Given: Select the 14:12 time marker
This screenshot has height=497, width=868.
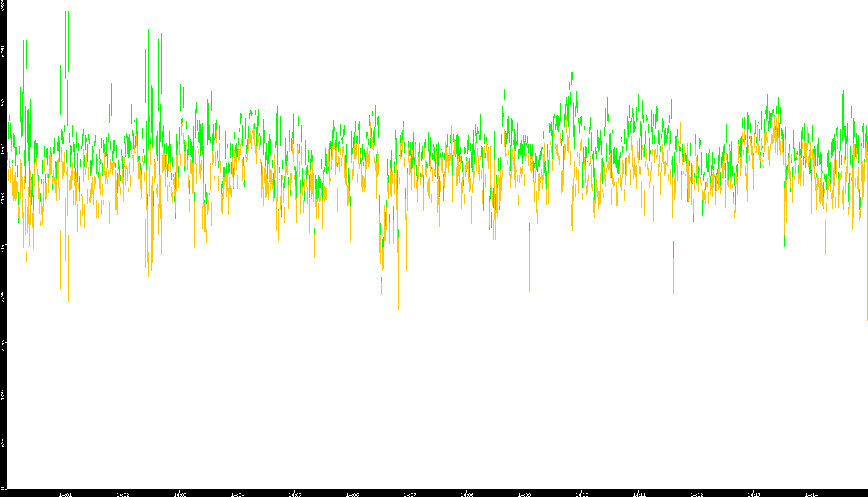Looking at the screenshot, I should pos(696,495).
